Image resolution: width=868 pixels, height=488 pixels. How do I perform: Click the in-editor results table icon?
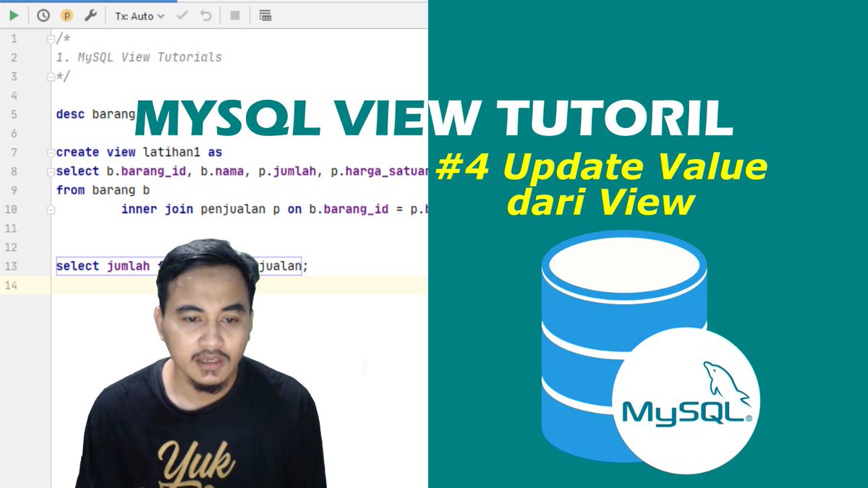pos(265,15)
